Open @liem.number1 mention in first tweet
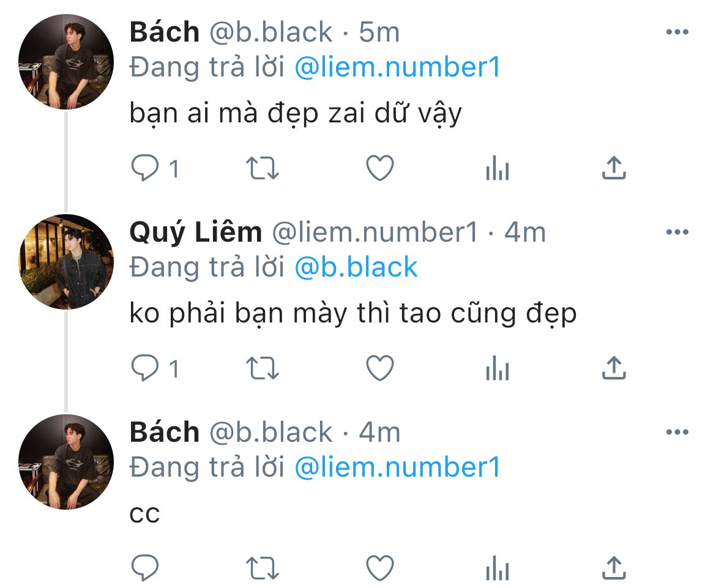Screen dimensions: 716x588 pyautogui.click(x=397, y=67)
